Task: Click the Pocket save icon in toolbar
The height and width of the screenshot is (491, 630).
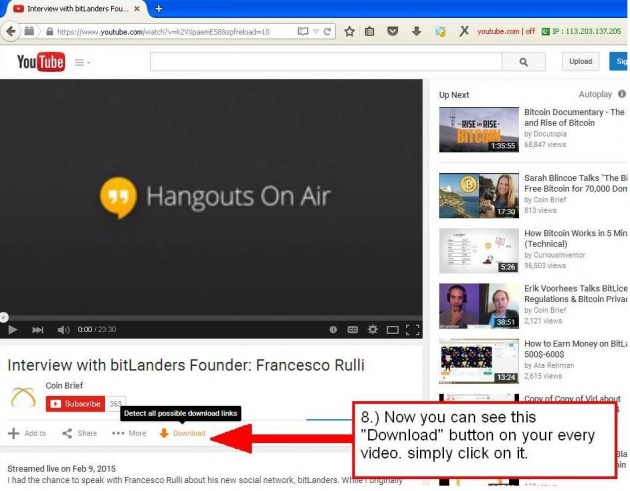Action: click(393, 31)
